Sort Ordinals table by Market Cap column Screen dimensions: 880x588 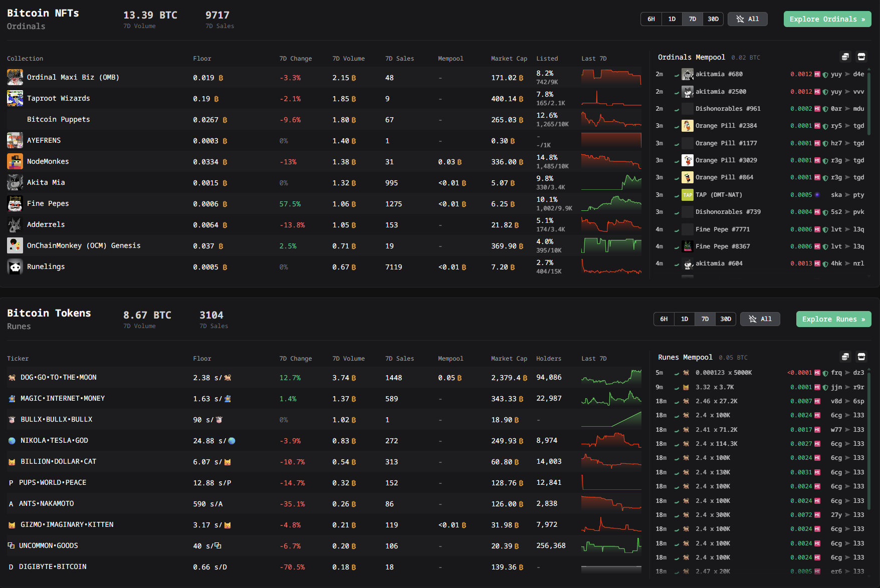point(509,59)
